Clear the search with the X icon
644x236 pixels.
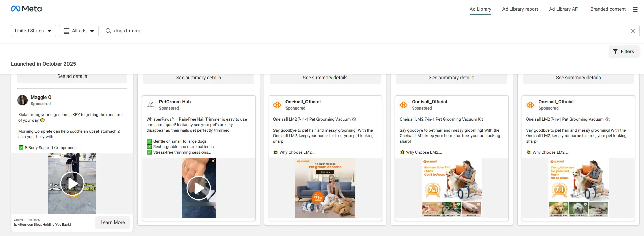[x=633, y=31]
